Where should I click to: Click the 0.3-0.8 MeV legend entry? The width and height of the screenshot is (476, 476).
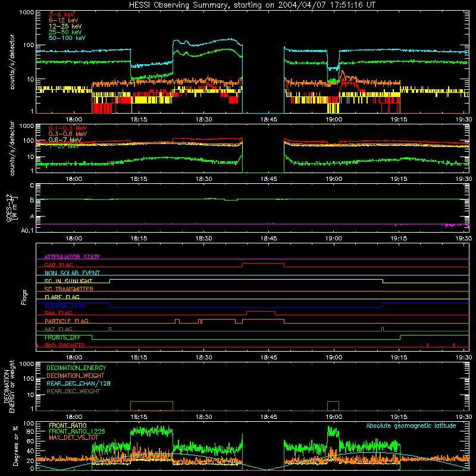click(x=67, y=134)
